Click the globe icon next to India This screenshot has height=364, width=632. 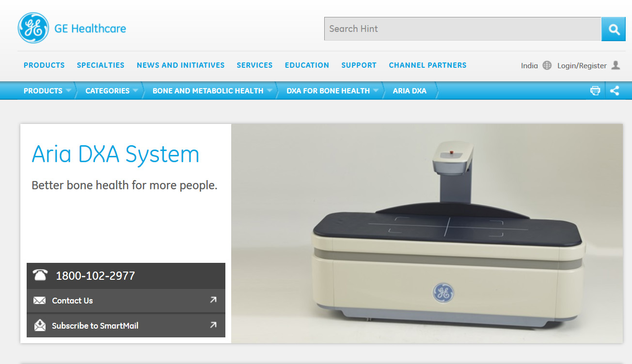coord(547,65)
